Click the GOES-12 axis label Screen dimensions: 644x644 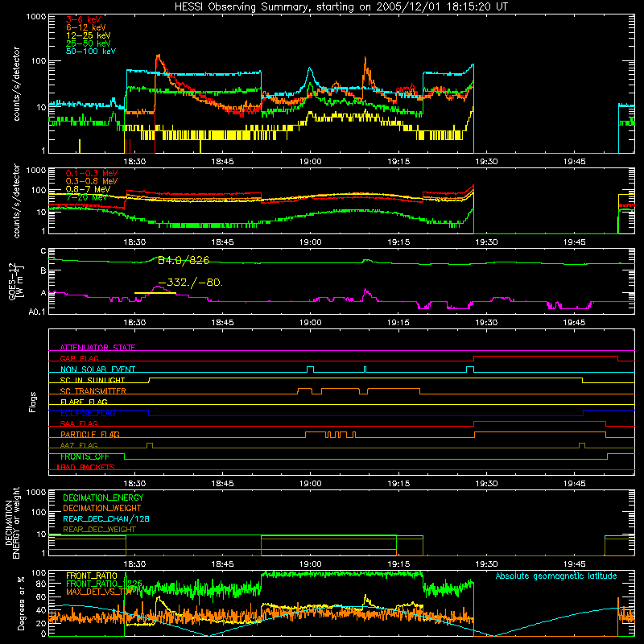click(x=16, y=281)
